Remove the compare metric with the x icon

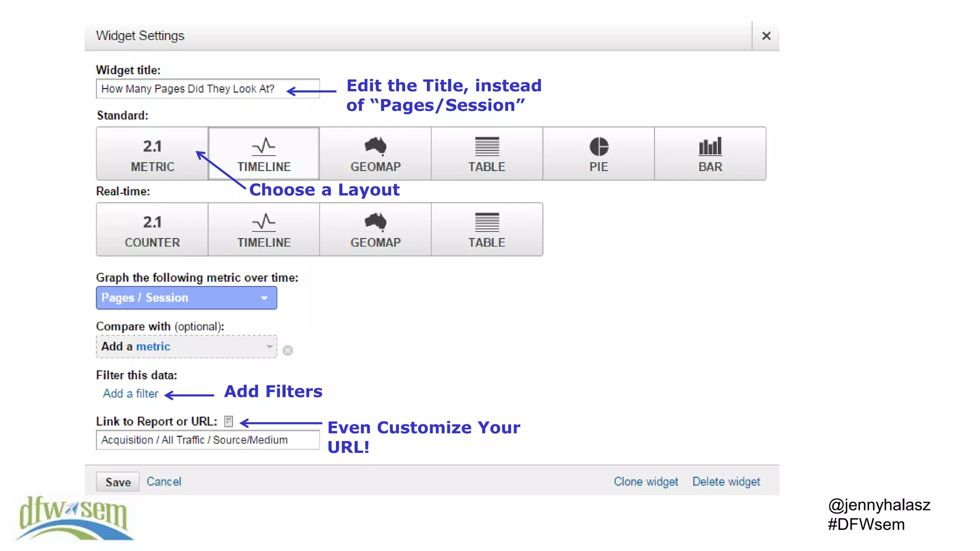click(288, 351)
